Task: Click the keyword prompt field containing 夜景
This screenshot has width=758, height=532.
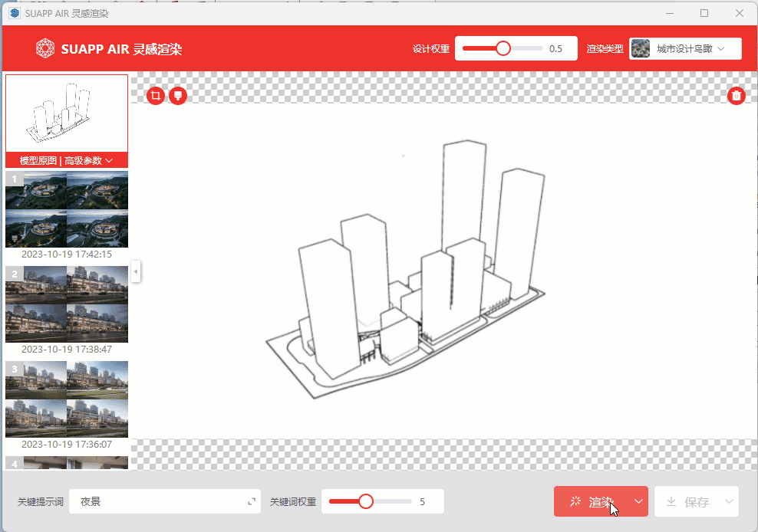Action: click(x=165, y=501)
